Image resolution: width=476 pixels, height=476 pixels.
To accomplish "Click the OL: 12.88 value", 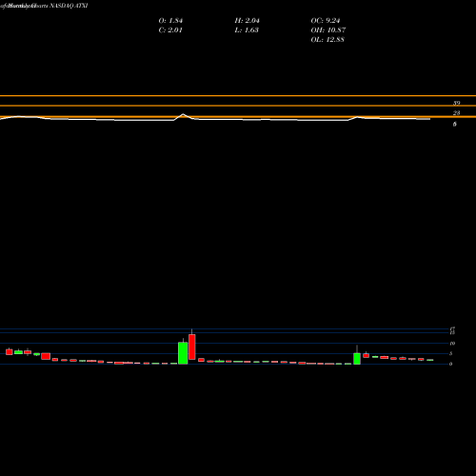I will coord(327,40).
